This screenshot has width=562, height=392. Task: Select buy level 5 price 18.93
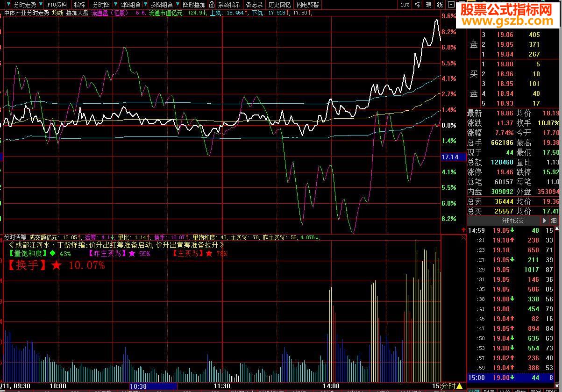click(x=504, y=103)
